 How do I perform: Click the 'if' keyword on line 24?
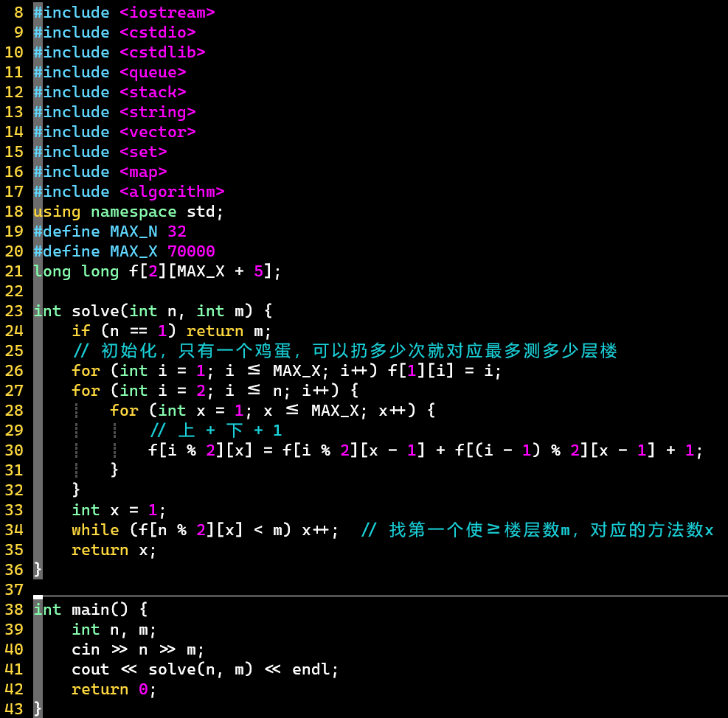pyautogui.click(x=81, y=331)
